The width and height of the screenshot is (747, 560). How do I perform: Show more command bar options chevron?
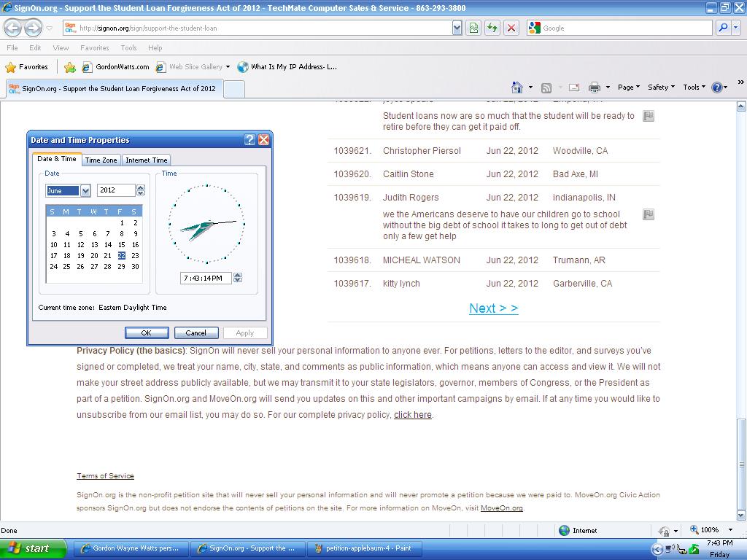point(740,82)
